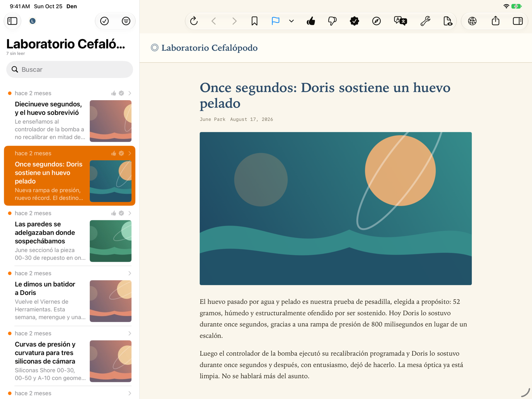Click the globe web view icon
532x399 pixels.
(x=472, y=21)
